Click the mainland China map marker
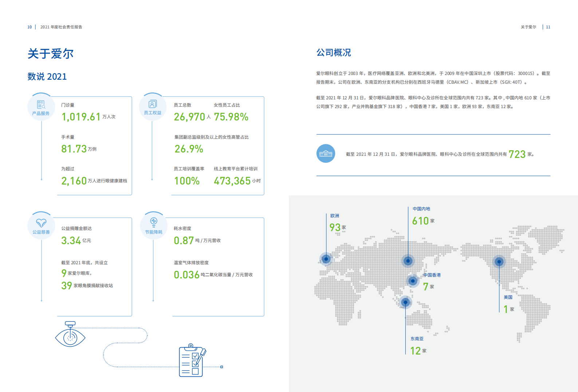 coord(408,261)
